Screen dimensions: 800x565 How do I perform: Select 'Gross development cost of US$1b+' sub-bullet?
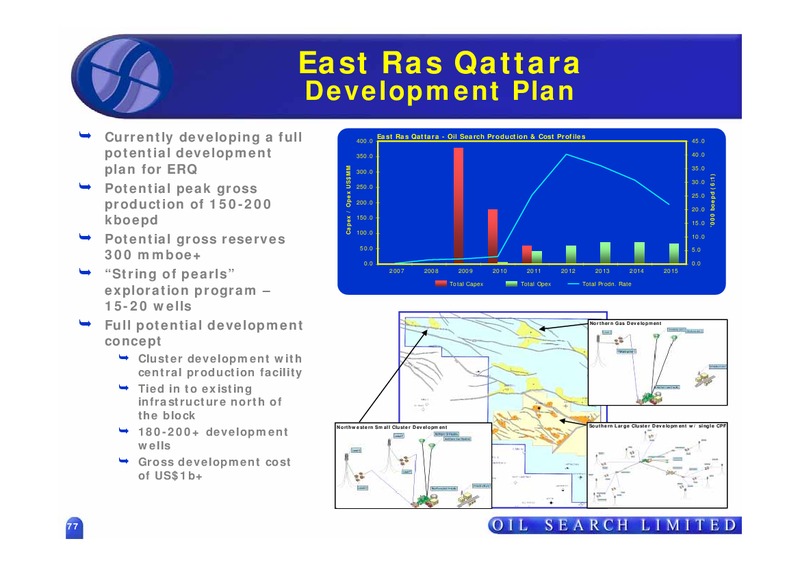[214, 469]
